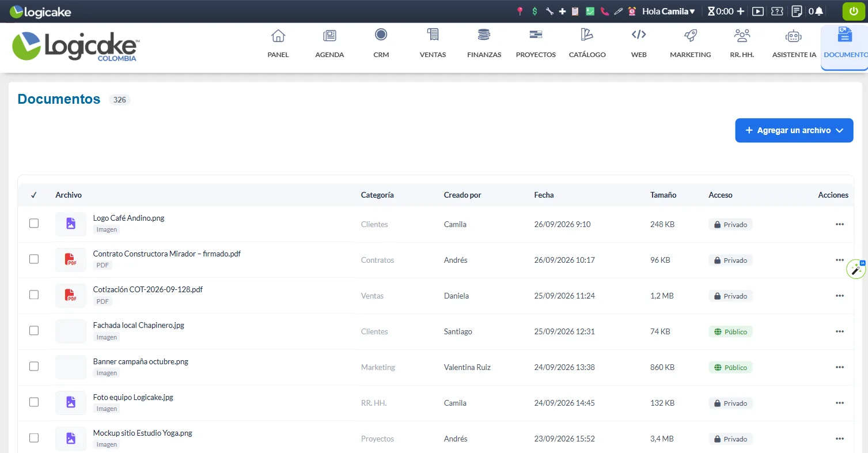Screen dimensions: 868x453
Task: Click the alarm clock icon
Action: click(x=632, y=11)
